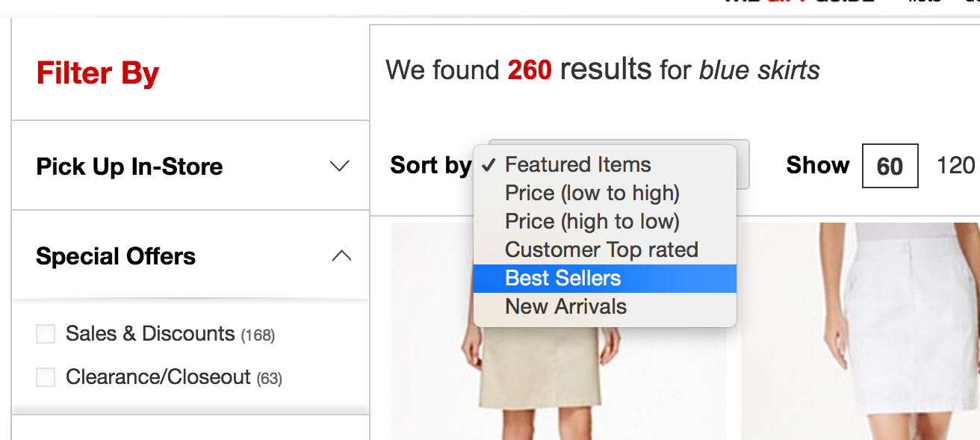Click the Clearance/Closeout filter label
Screen dimensions: 980x440
[x=158, y=377]
